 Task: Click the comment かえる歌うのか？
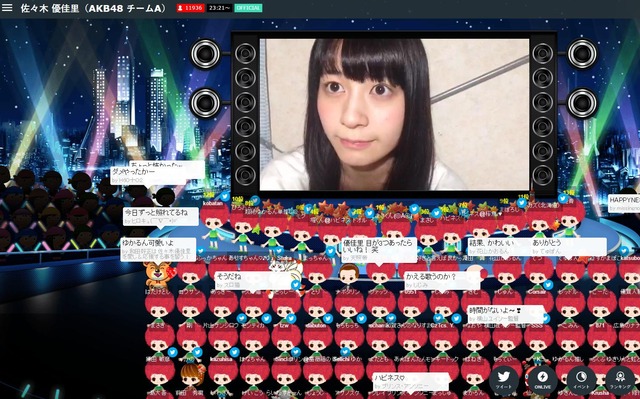coord(442,281)
